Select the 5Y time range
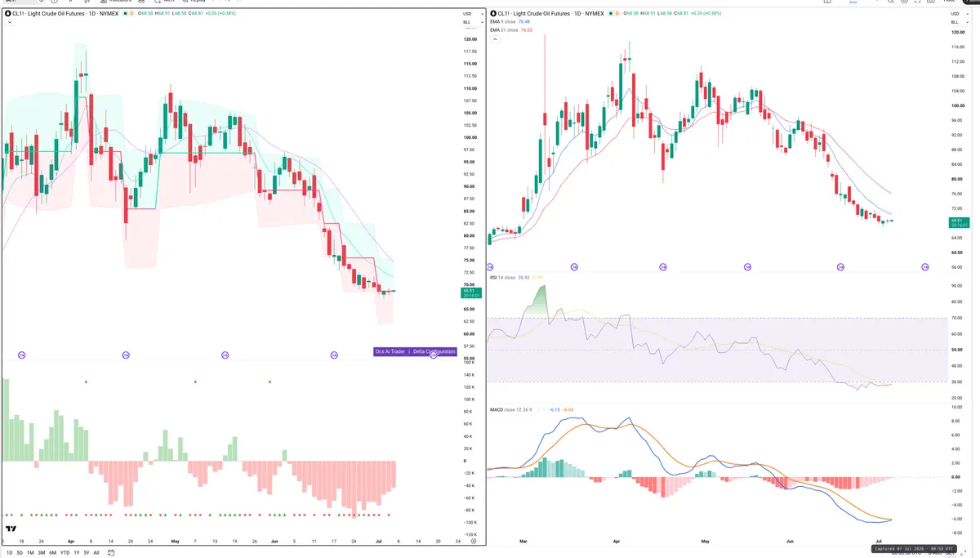 pos(86,552)
